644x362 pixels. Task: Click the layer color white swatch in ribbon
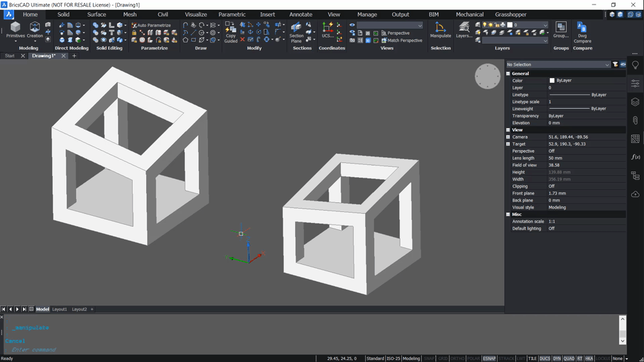[x=509, y=25]
